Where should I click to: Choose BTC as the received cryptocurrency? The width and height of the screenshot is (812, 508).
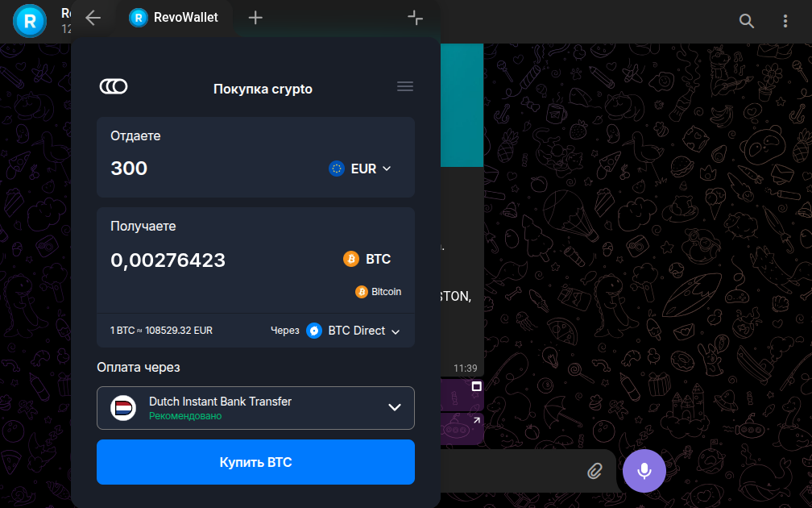tap(367, 259)
